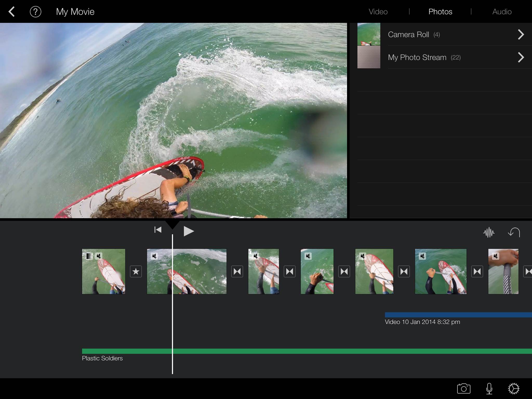Tap the back arrow to exit project
Viewport: 532px width, 399px height.
click(12, 12)
